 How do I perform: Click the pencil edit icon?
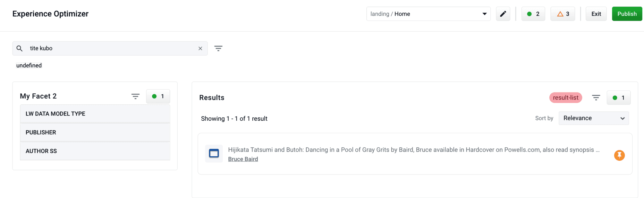point(503,14)
